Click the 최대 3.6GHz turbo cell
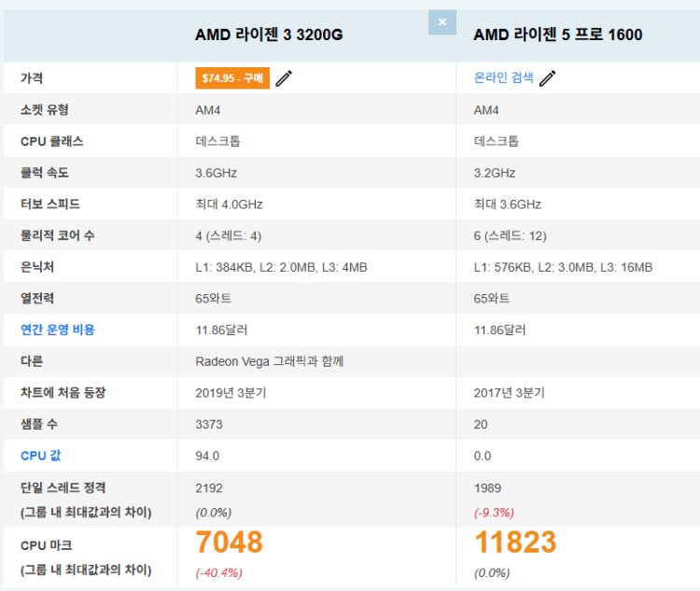Image resolution: width=700 pixels, height=591 pixels. [x=508, y=204]
